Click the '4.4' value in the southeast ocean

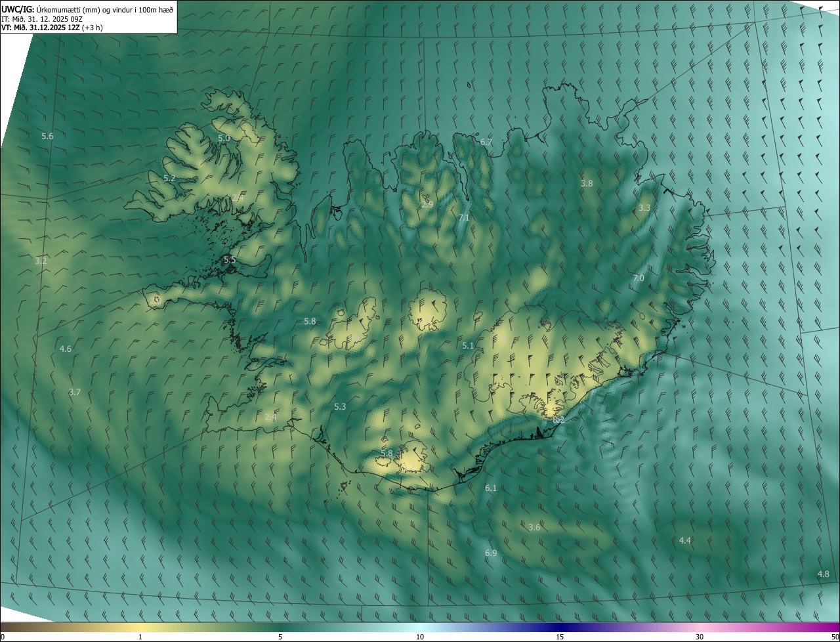point(685,540)
